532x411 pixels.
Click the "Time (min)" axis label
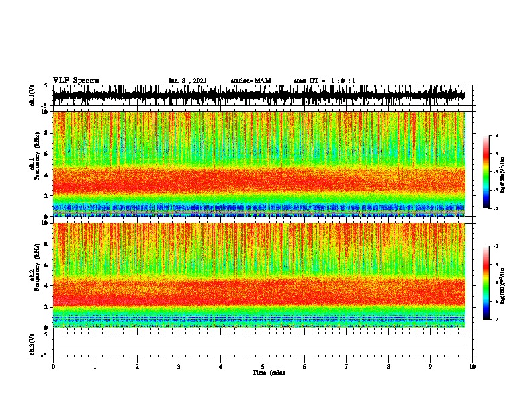click(x=269, y=373)
